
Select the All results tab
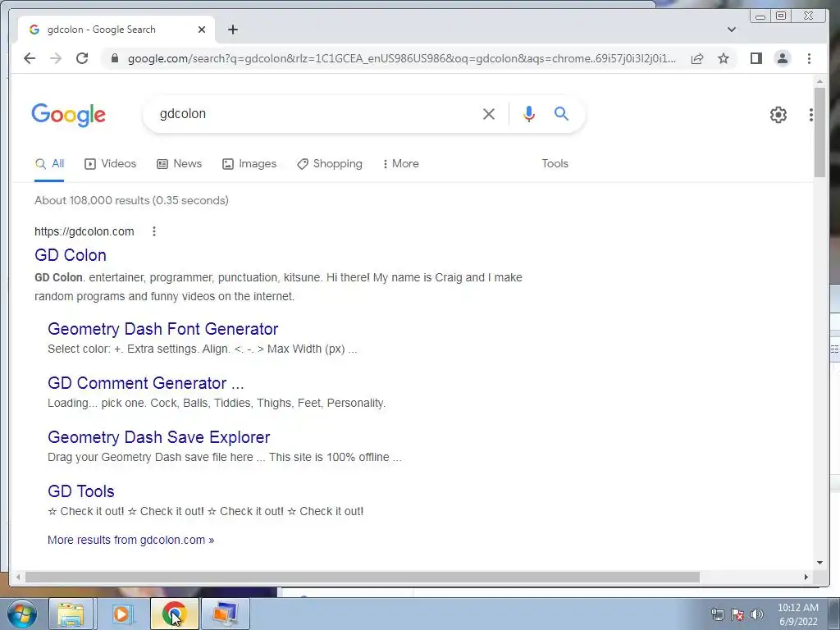coord(49,164)
